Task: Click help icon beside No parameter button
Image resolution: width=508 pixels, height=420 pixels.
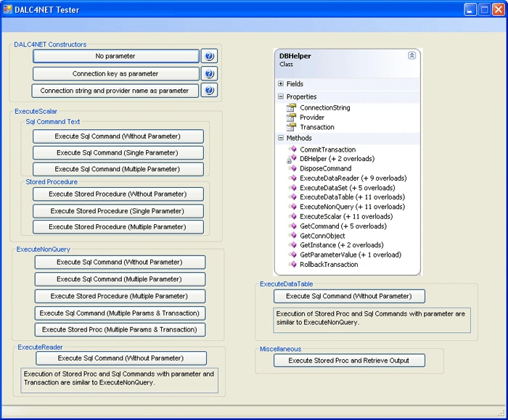Action: 209,57
